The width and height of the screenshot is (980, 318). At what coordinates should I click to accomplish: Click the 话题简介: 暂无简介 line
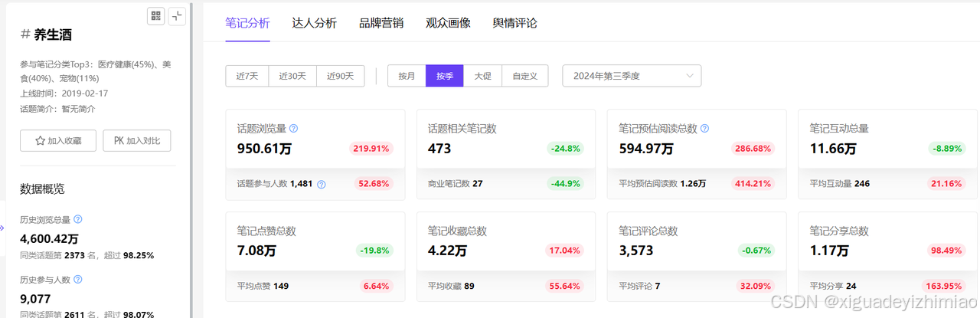click(57, 108)
